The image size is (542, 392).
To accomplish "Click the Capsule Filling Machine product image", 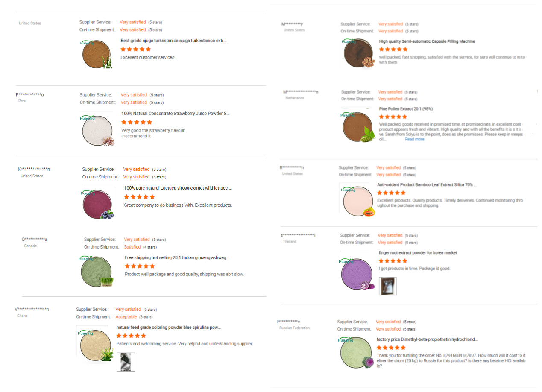I will [359, 54].
